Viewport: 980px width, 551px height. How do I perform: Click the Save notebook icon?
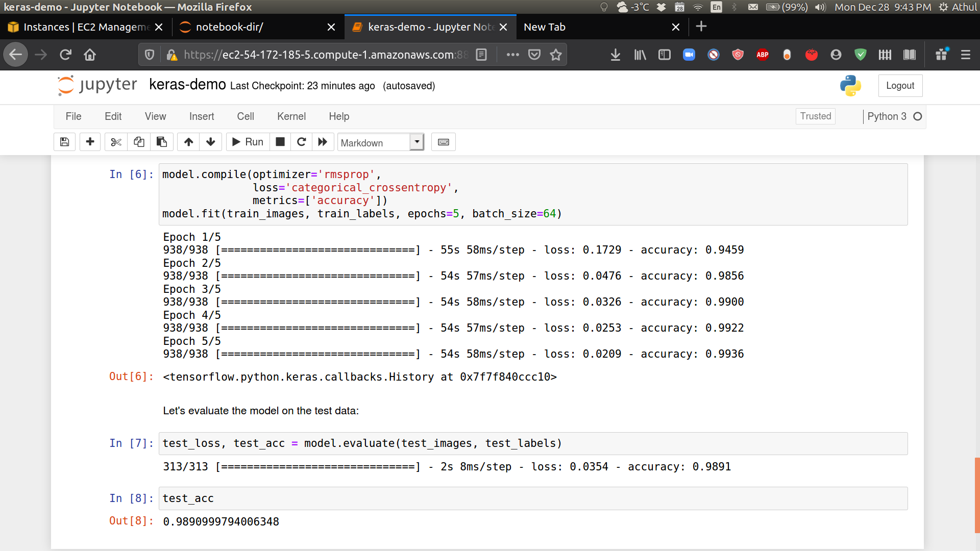tap(65, 141)
